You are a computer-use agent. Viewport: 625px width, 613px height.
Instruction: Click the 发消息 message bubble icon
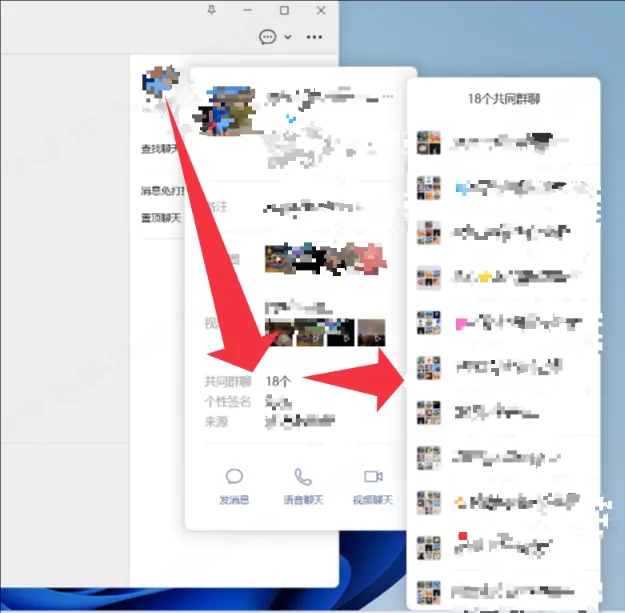tap(234, 477)
